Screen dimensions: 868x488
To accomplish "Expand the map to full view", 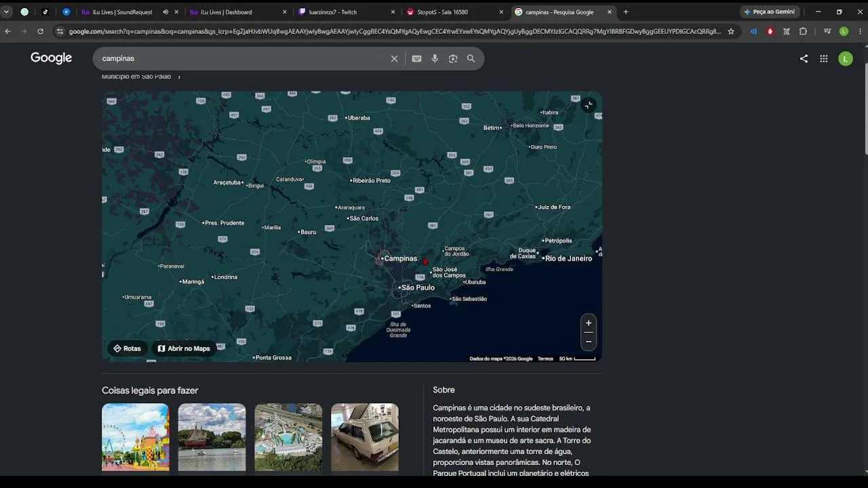I will point(589,104).
